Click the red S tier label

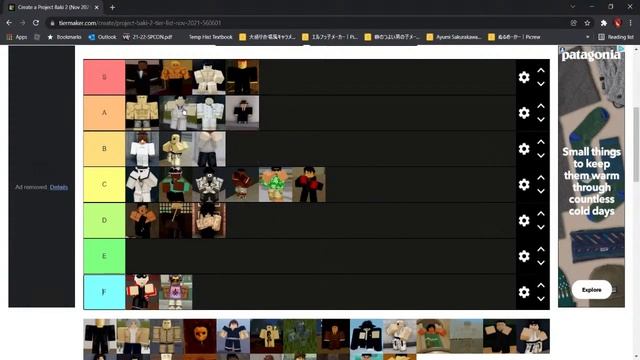click(104, 77)
